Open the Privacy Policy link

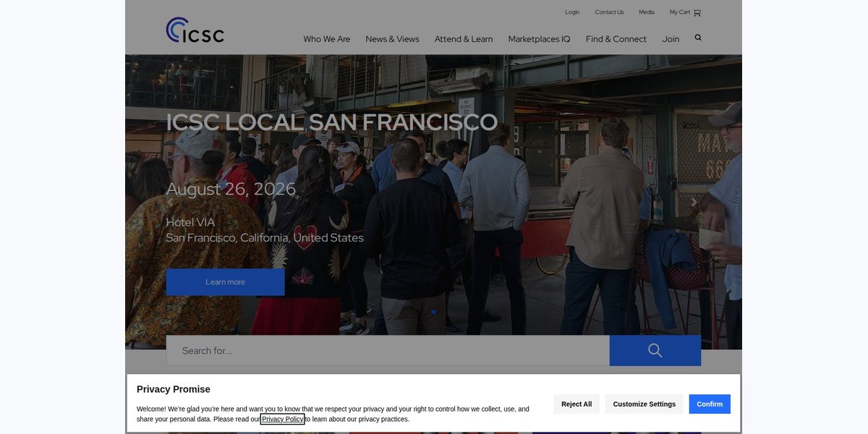click(x=282, y=420)
